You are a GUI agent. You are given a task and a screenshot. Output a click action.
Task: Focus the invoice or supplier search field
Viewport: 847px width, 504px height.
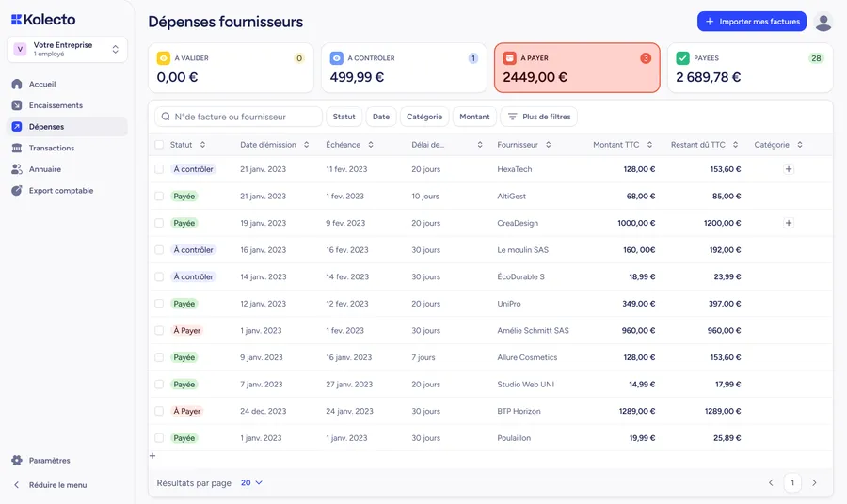point(238,117)
